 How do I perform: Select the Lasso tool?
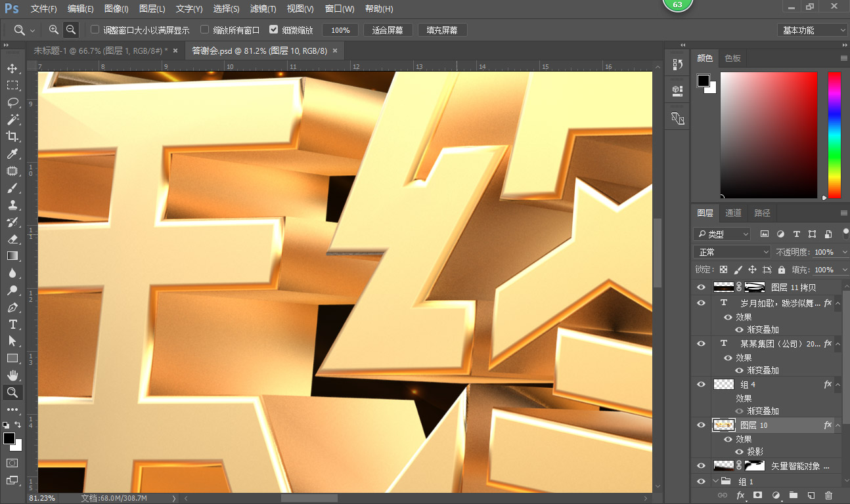point(12,102)
